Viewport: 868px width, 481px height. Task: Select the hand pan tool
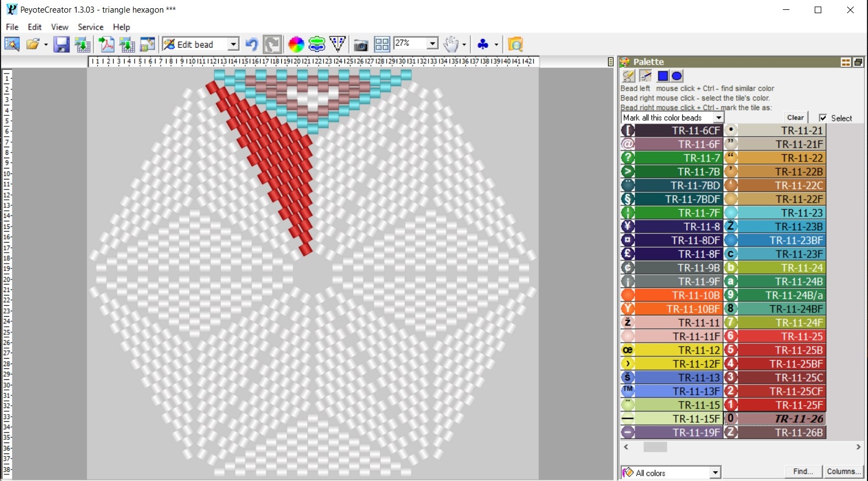(x=450, y=44)
